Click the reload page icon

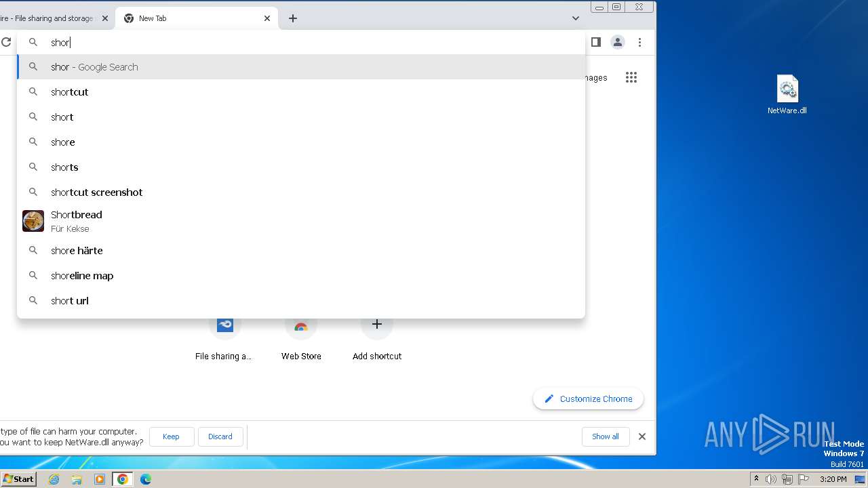[x=6, y=42]
